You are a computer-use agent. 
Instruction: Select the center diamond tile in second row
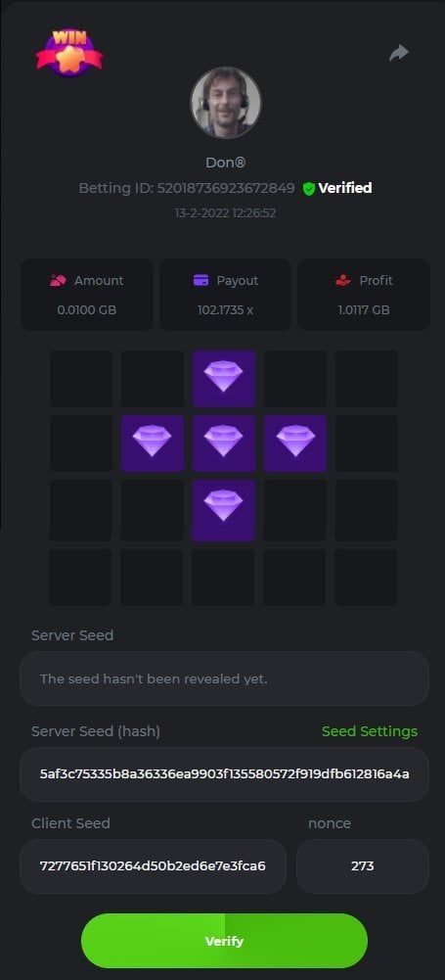click(223, 443)
